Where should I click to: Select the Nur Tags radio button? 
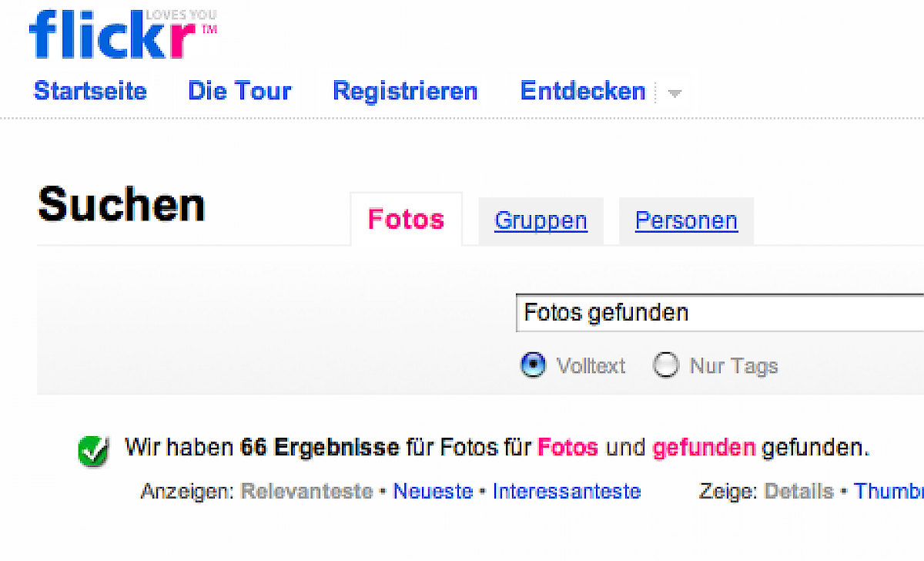pos(665,365)
